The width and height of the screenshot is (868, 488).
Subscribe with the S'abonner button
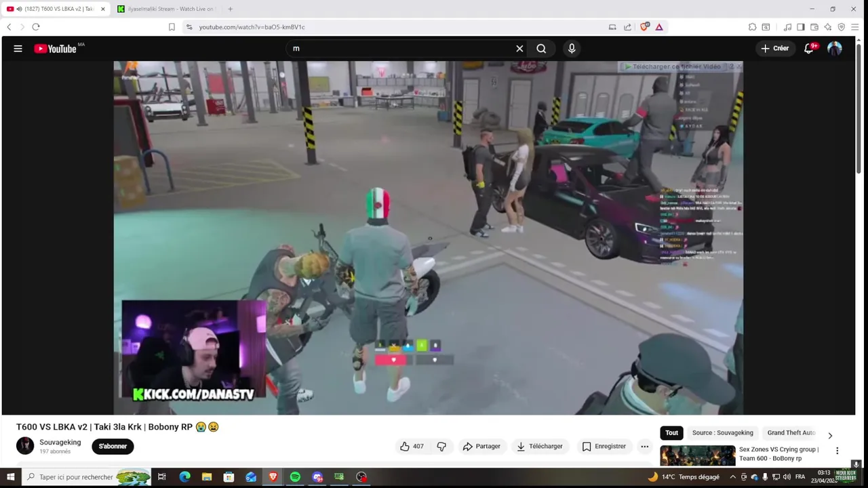tap(113, 446)
